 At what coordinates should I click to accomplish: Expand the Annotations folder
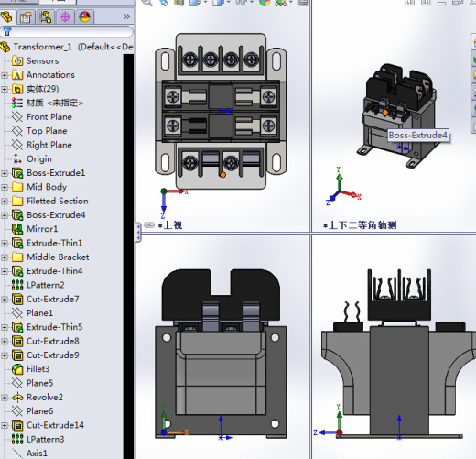[x=5, y=75]
